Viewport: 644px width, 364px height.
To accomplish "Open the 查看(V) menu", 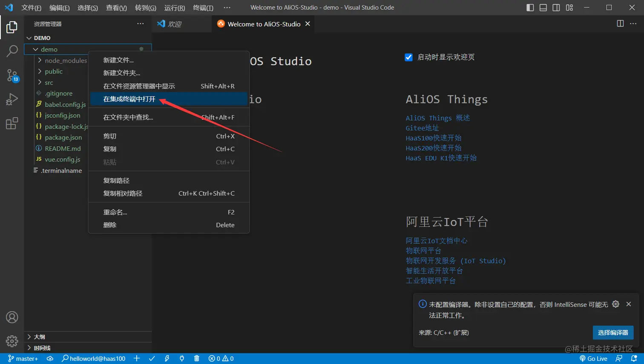I will click(x=116, y=8).
